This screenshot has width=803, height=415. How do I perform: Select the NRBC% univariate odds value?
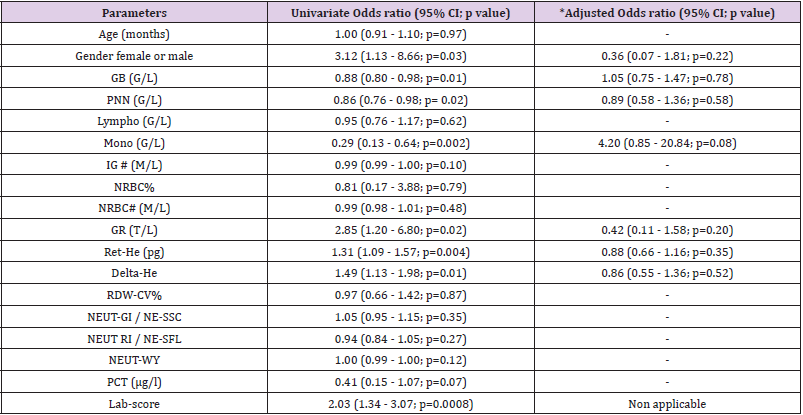(400, 186)
